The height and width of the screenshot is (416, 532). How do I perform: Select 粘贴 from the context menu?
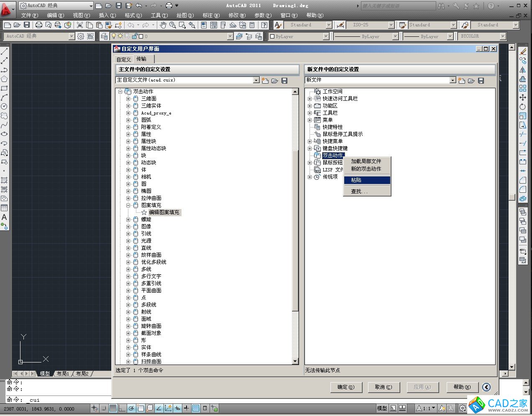(x=367, y=180)
